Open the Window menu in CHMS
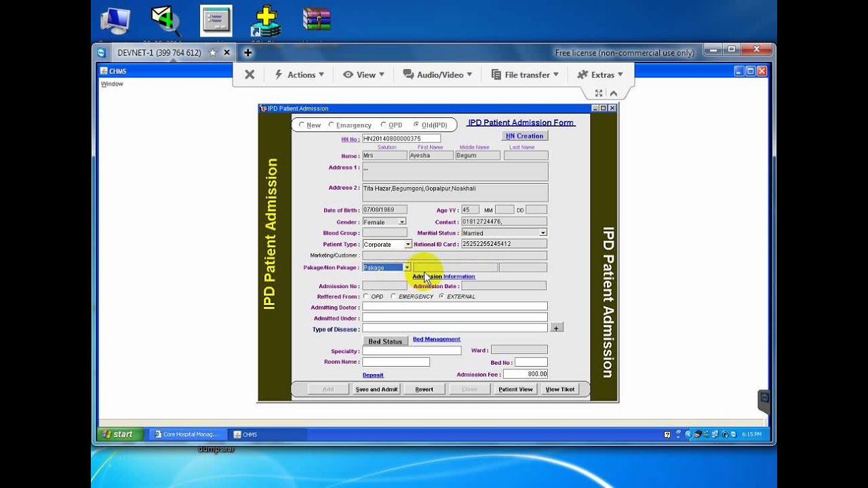The width and height of the screenshot is (868, 488). click(x=112, y=84)
